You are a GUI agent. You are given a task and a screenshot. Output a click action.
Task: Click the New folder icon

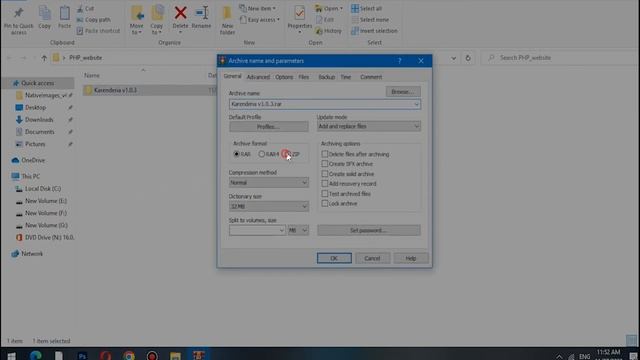[x=227, y=13]
